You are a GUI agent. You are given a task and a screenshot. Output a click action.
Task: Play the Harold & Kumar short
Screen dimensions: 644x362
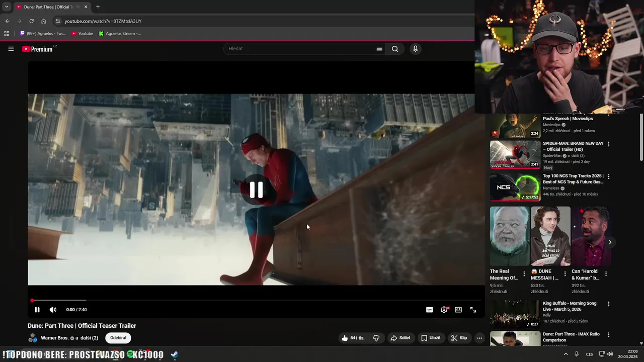pyautogui.click(x=591, y=236)
